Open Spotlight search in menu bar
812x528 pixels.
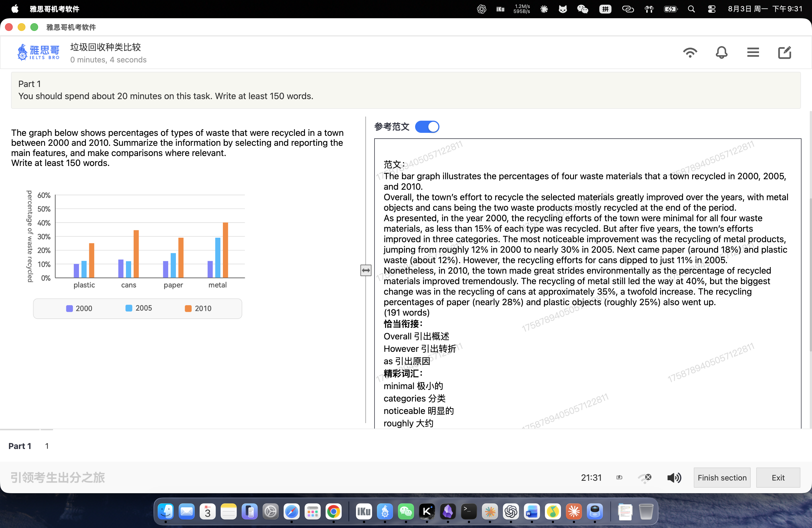click(x=691, y=9)
